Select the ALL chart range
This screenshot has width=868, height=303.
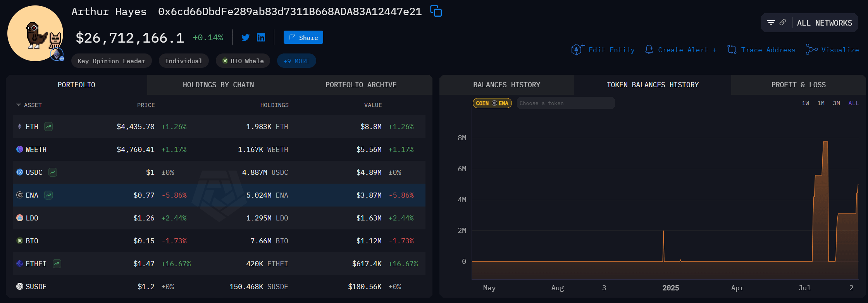(x=854, y=103)
